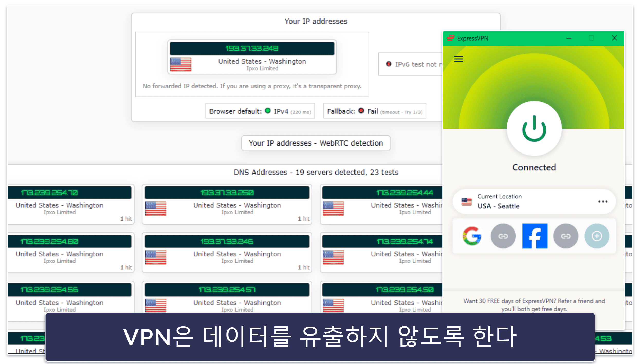Open Your IP addresses - WebRTC detection
Image resolution: width=638 pixels, height=364 pixels.
pos(316,143)
